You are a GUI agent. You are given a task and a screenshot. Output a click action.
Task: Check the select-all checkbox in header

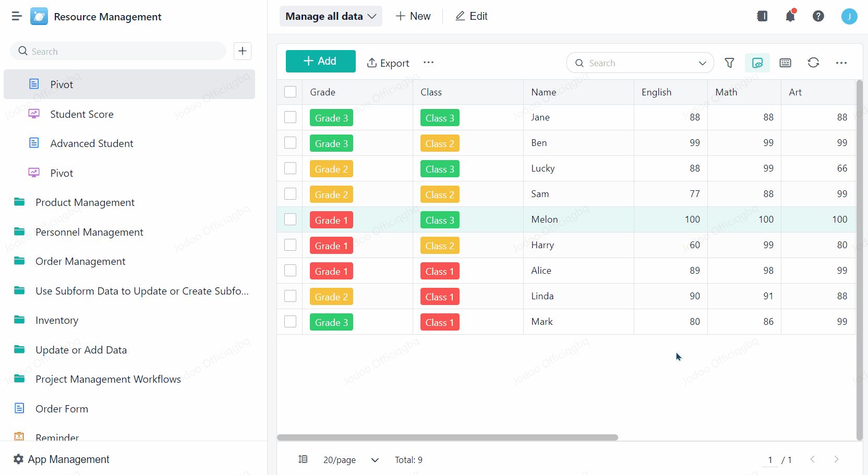click(291, 92)
